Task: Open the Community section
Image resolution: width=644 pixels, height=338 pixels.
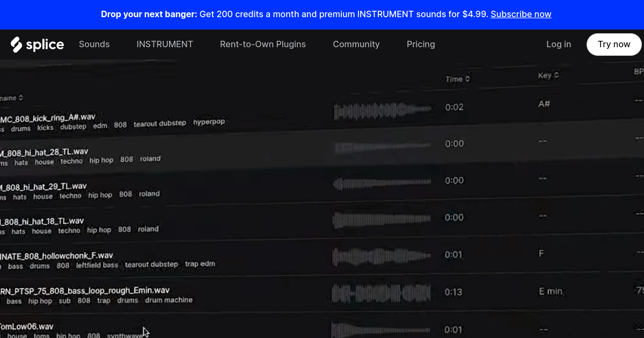Action: point(356,45)
